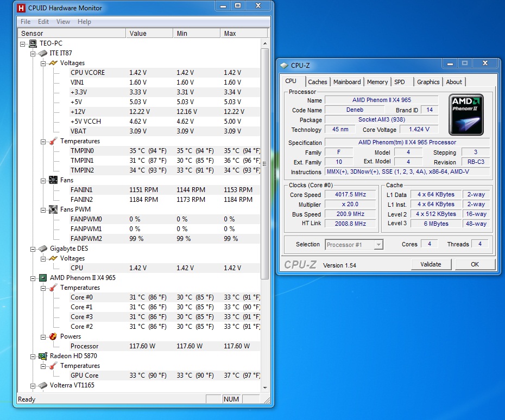This screenshot has width=505, height=420.
Task: Select the +12V voltage row
Action: point(165,112)
